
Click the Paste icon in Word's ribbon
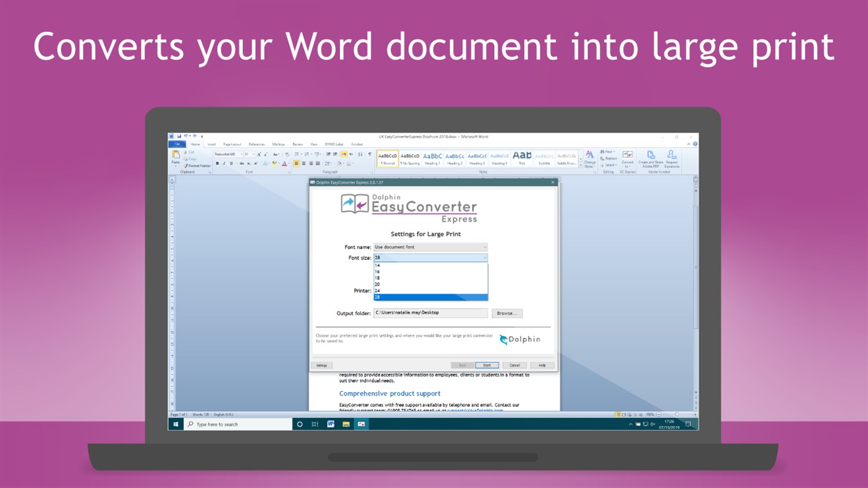[x=176, y=155]
